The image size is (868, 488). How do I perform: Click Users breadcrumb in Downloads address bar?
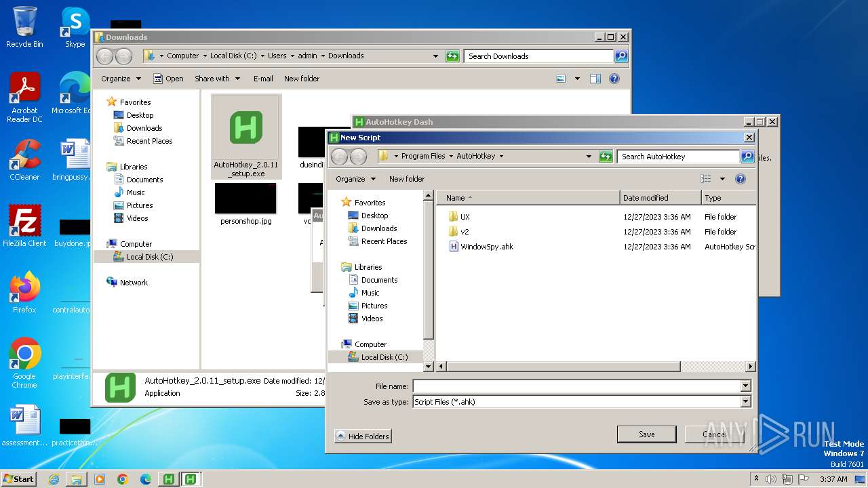[x=277, y=56]
